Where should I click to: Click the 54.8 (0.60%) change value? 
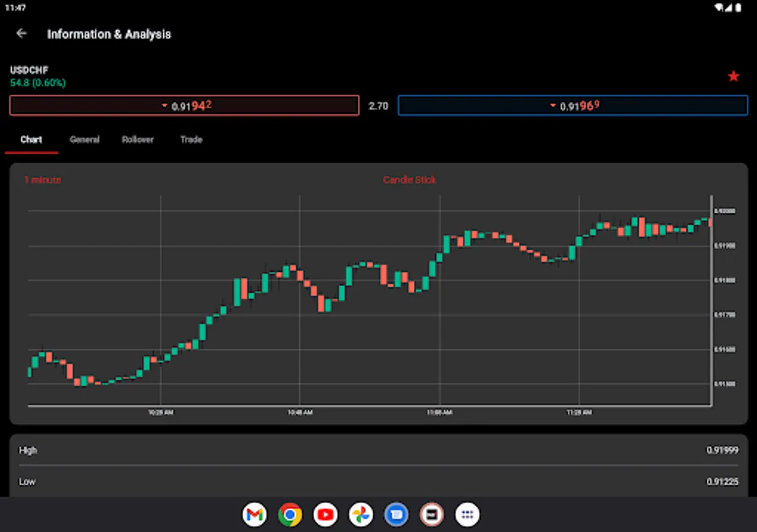[38, 83]
